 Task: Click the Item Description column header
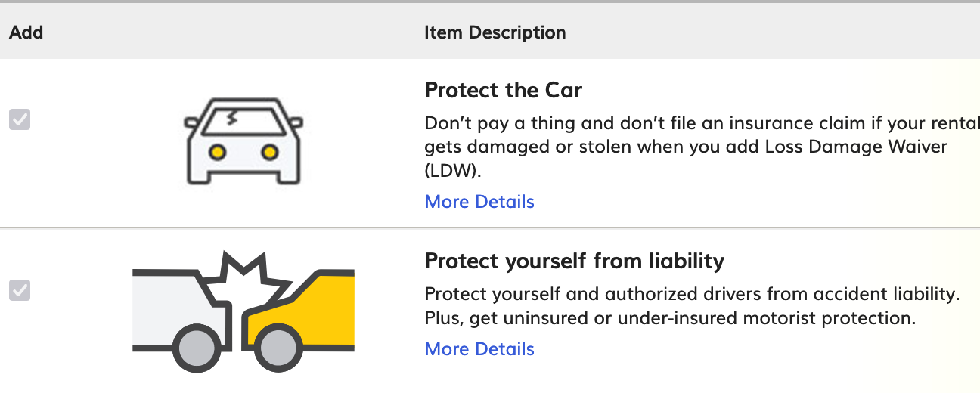click(495, 32)
